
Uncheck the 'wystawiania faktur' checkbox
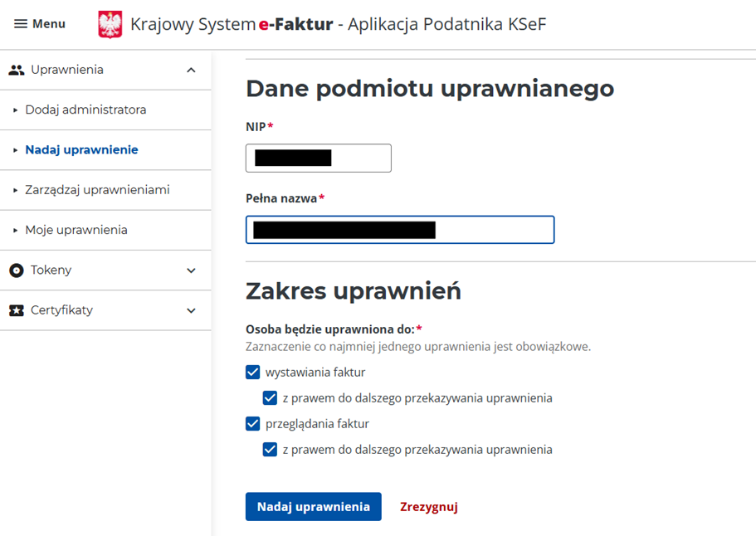pos(253,373)
